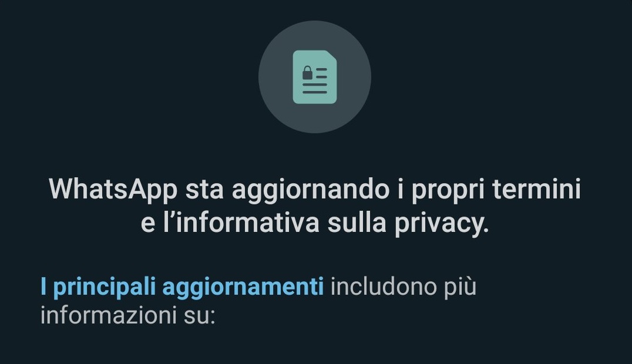Click the word "WhatsApp" in the heading
632x364 pixels.
pyautogui.click(x=113, y=189)
